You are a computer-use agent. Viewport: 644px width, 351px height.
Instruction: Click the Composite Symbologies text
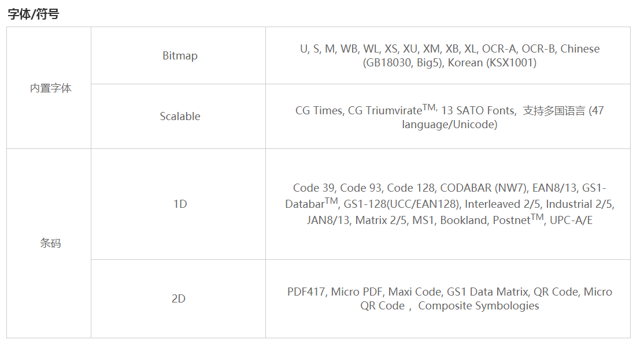pos(479,306)
